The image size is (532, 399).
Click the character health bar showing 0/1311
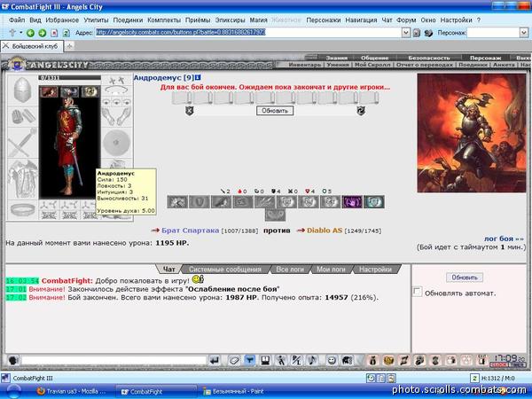[69, 78]
